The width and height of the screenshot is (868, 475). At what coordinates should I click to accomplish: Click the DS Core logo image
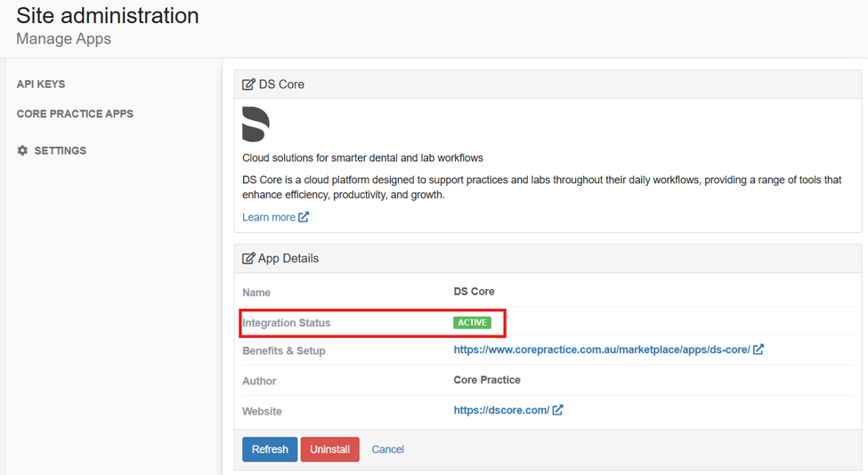point(256,125)
